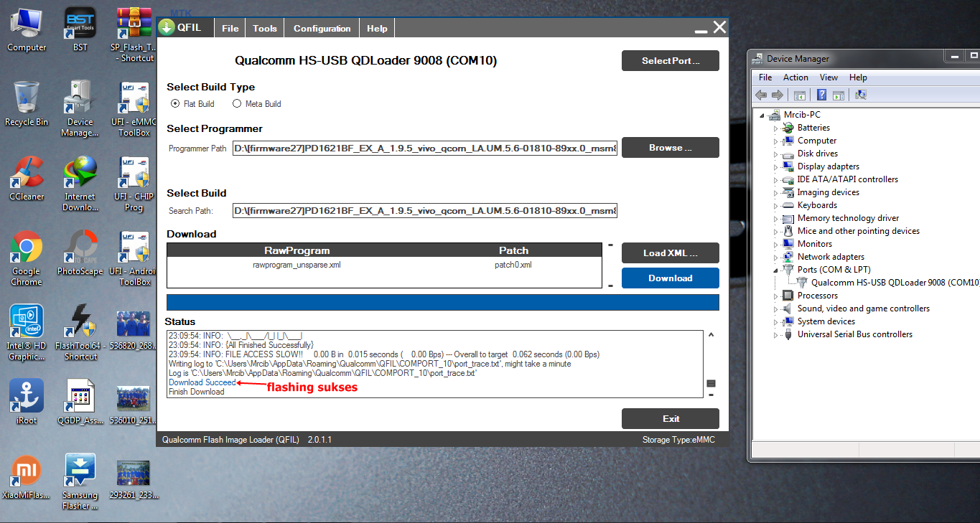
Task: Expand Network adapters node
Action: tap(775, 257)
